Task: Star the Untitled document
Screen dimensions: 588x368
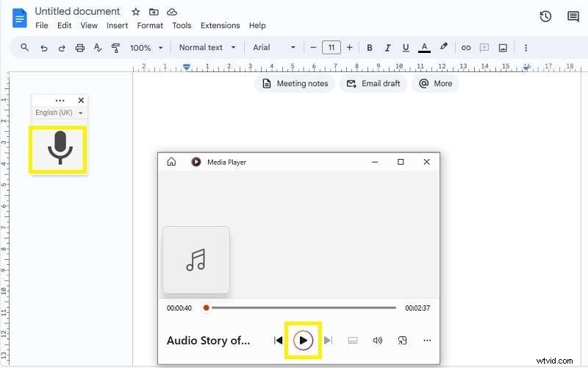Action: (x=136, y=12)
